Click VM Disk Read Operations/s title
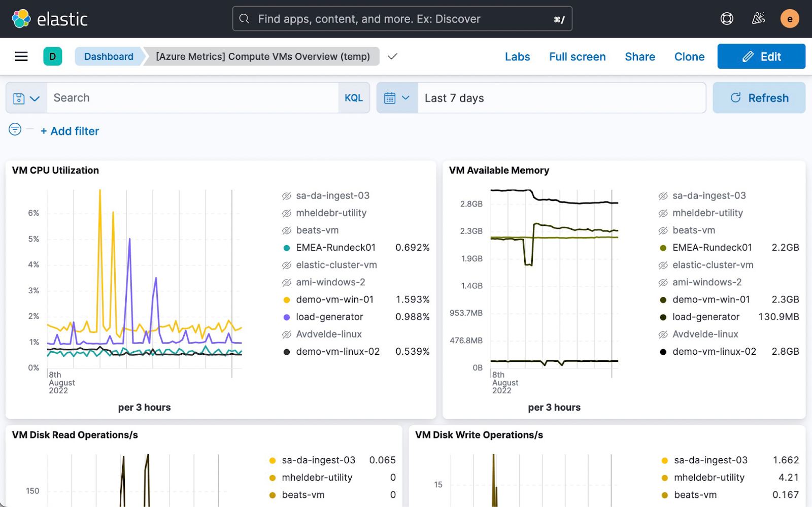This screenshot has height=507, width=812. pos(75,435)
